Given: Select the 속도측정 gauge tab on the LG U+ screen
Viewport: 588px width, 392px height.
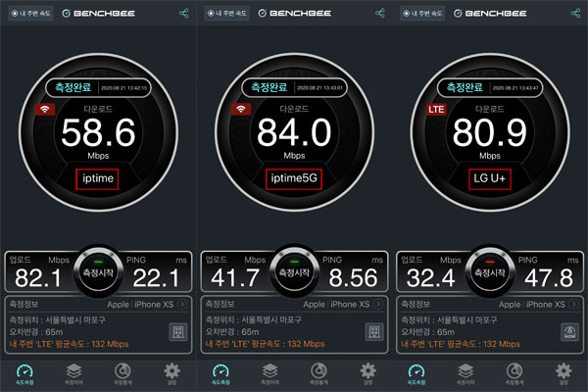Looking at the screenshot, I should pos(416,374).
